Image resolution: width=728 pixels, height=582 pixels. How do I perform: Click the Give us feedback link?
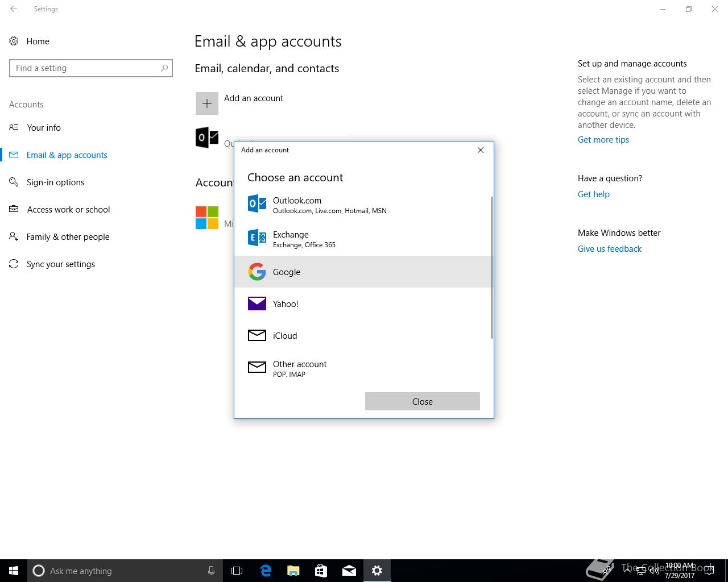[610, 249]
